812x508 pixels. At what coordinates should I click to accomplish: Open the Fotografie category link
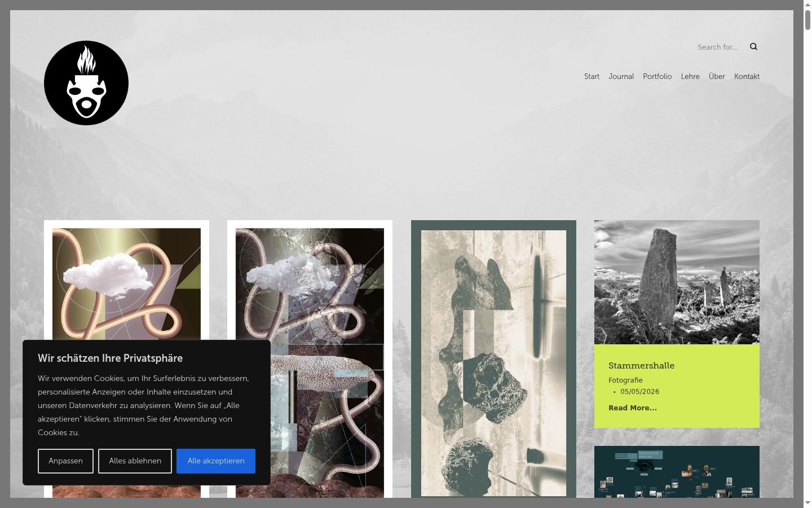click(625, 380)
